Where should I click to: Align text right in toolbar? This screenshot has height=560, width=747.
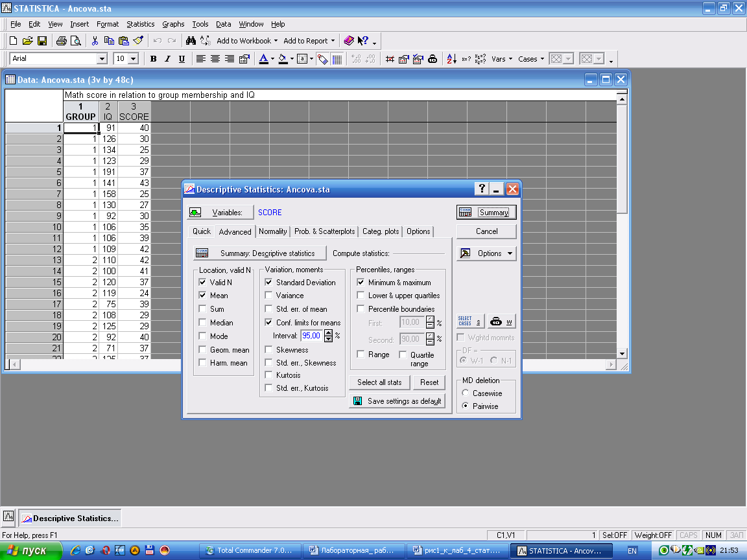click(229, 59)
